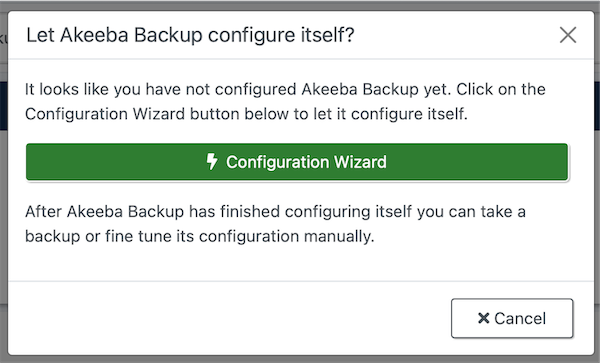Click the small X icon inside the Cancel button
The height and width of the screenshot is (363, 600).
click(484, 318)
